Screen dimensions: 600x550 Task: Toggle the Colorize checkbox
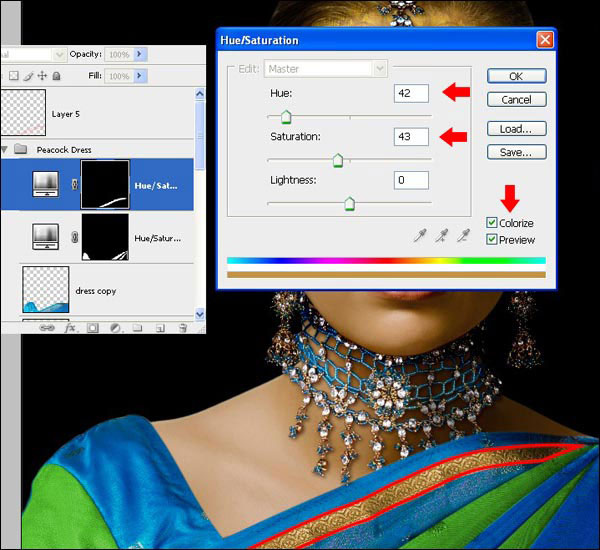[x=492, y=222]
